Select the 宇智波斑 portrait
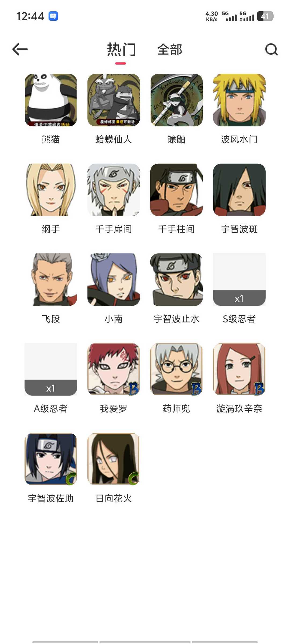The width and height of the screenshot is (290, 644). [239, 190]
